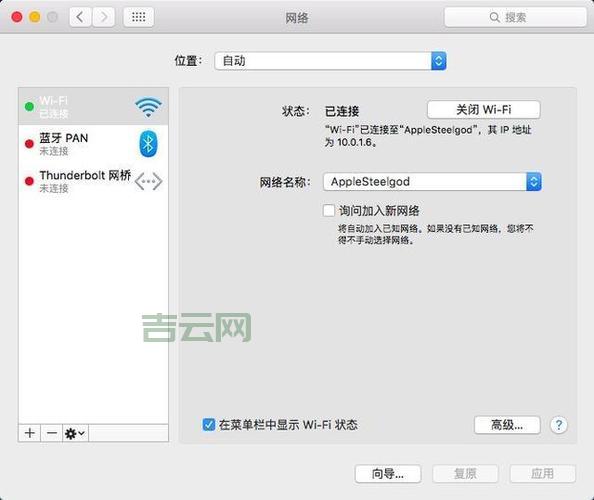594x500 pixels.
Task: Click the 应用 apply button
Action: [x=542, y=473]
